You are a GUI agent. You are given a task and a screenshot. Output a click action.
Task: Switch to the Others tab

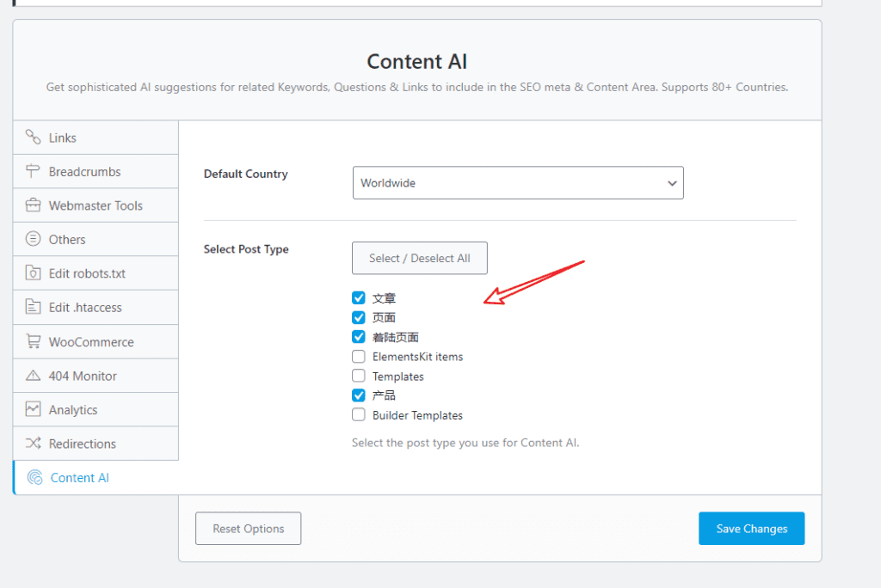click(x=96, y=239)
